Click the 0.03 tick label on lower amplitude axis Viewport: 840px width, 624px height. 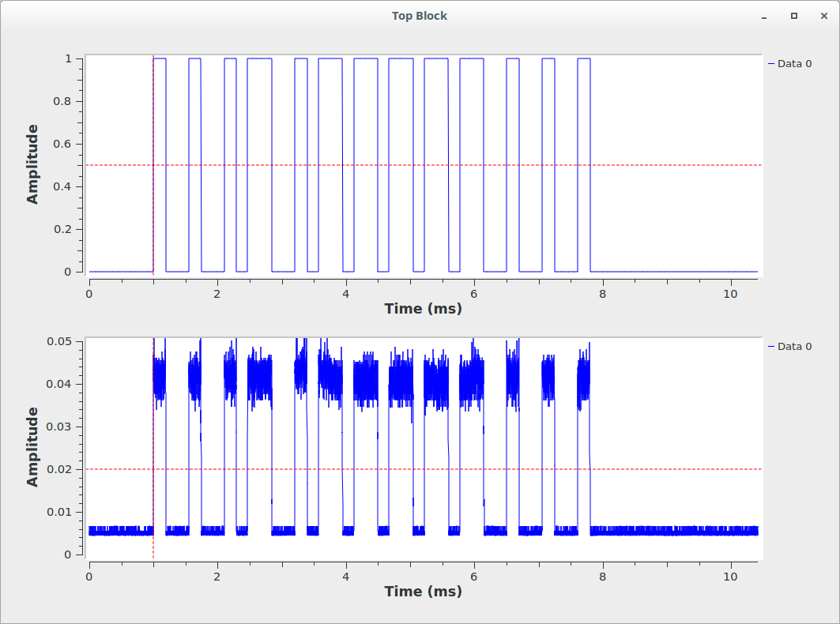click(61, 427)
